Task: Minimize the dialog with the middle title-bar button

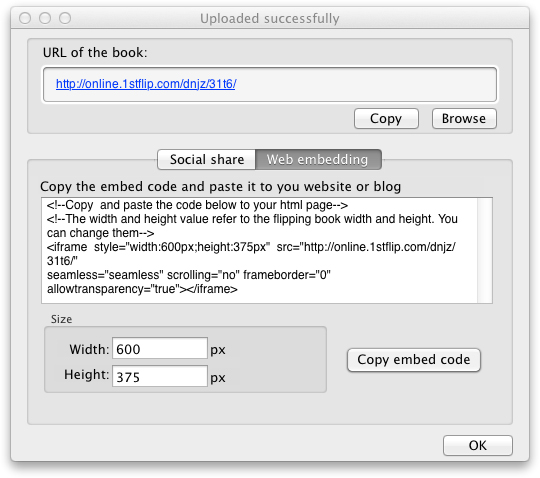Action: click(45, 18)
